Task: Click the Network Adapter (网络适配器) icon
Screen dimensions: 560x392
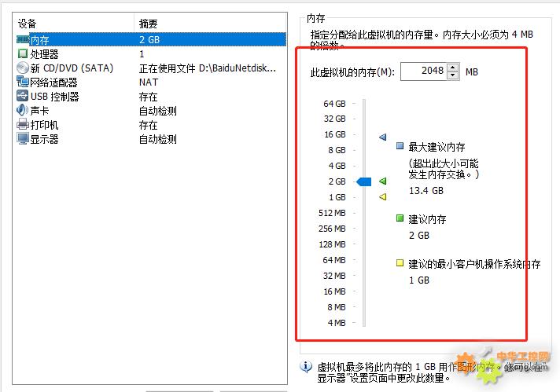Action: point(22,82)
